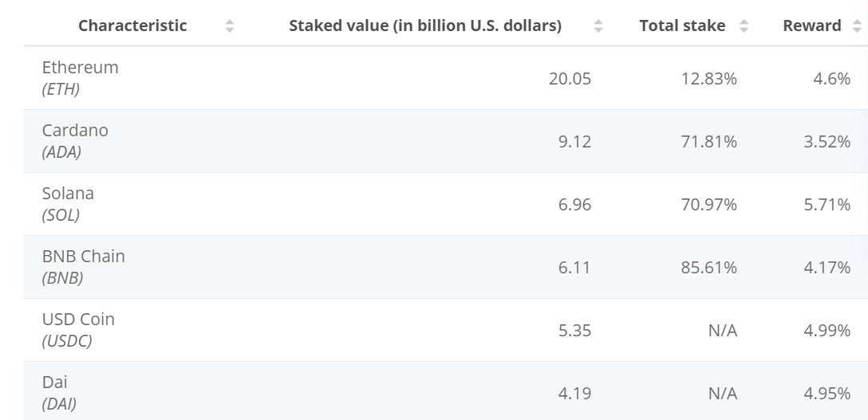Select the Solana (SOL) row
The height and width of the screenshot is (420, 868).
(446, 204)
